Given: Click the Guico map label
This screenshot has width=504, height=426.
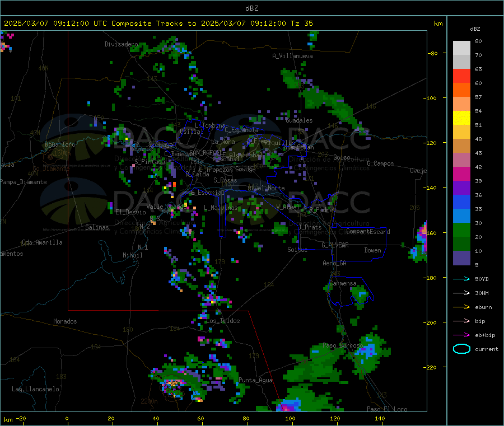Looking at the screenshot, I should click(342, 157).
